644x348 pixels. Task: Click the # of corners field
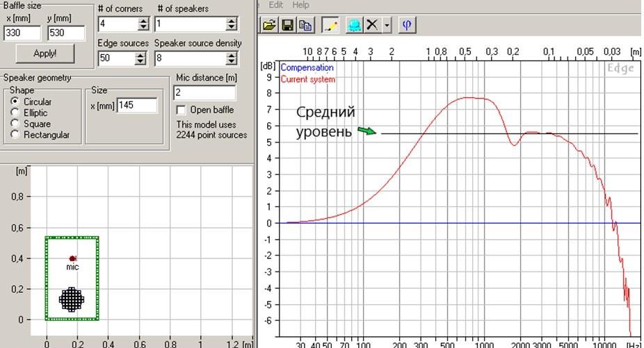[x=118, y=24]
